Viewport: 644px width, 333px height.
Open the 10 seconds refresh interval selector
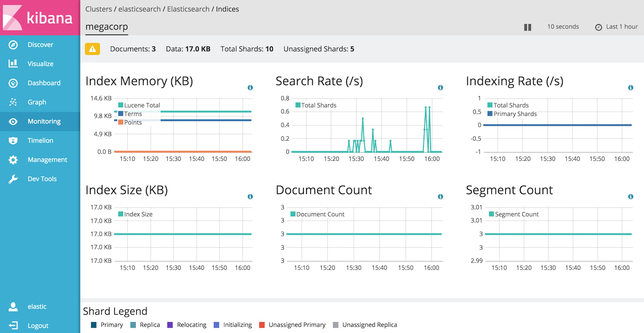pyautogui.click(x=563, y=27)
